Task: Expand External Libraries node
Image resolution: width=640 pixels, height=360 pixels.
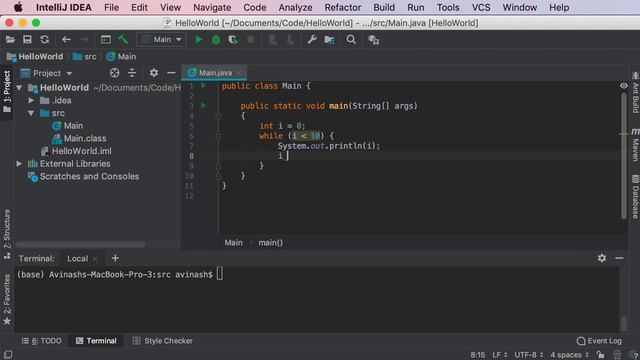Action: [19, 164]
